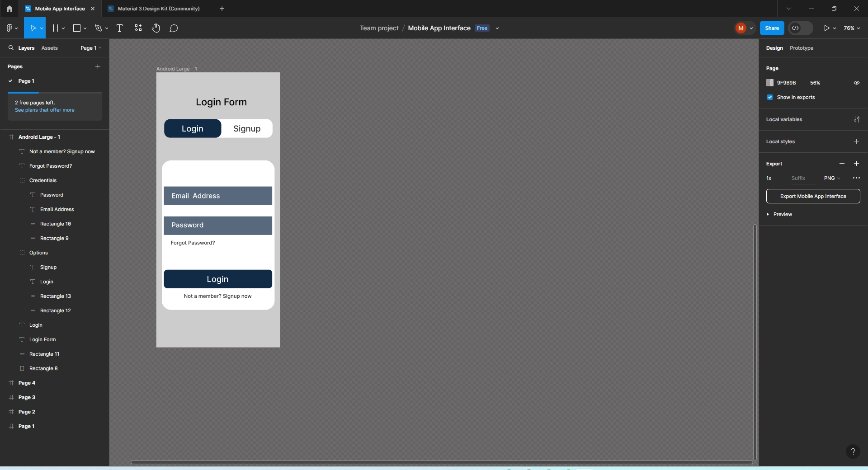This screenshot has height=470, width=868.
Task: Open Move tools dropdown arrow
Action: pos(42,28)
